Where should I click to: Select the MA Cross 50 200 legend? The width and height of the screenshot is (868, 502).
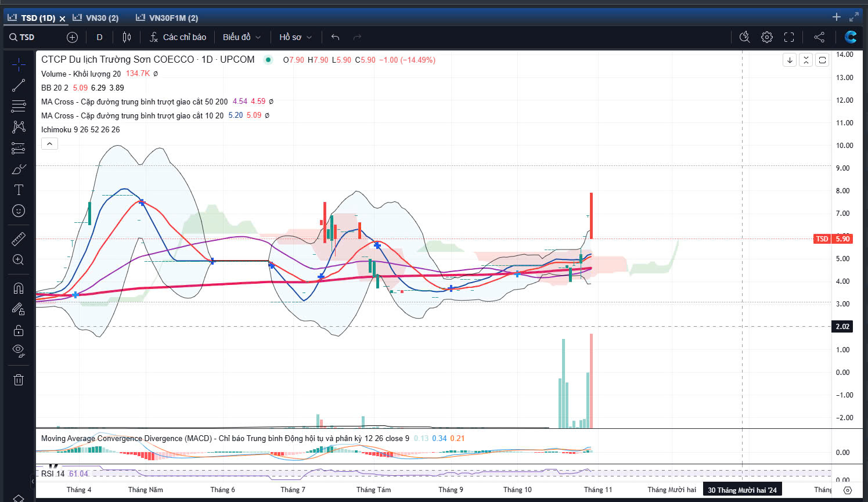pyautogui.click(x=135, y=102)
